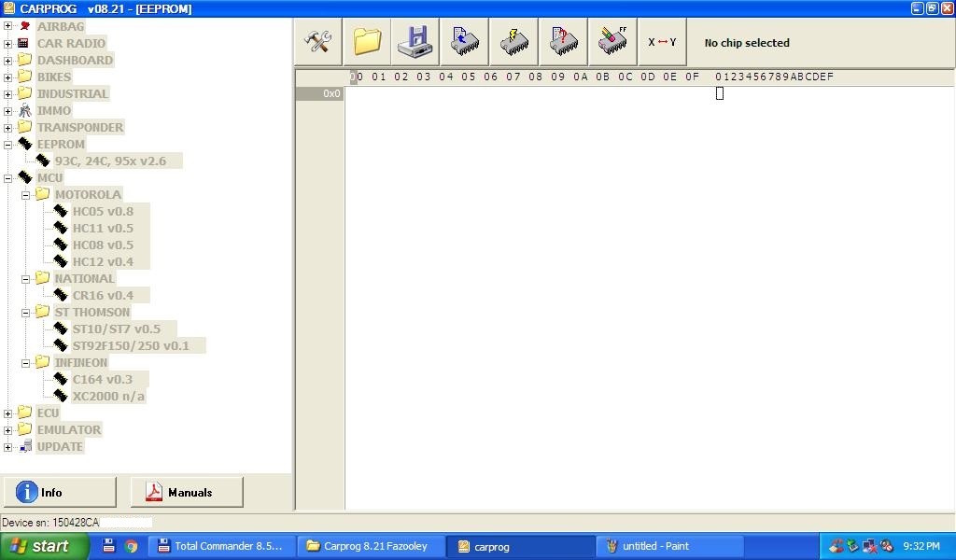Image resolution: width=956 pixels, height=560 pixels.
Task: Collapse the EEPROM tree node
Action: (7, 145)
